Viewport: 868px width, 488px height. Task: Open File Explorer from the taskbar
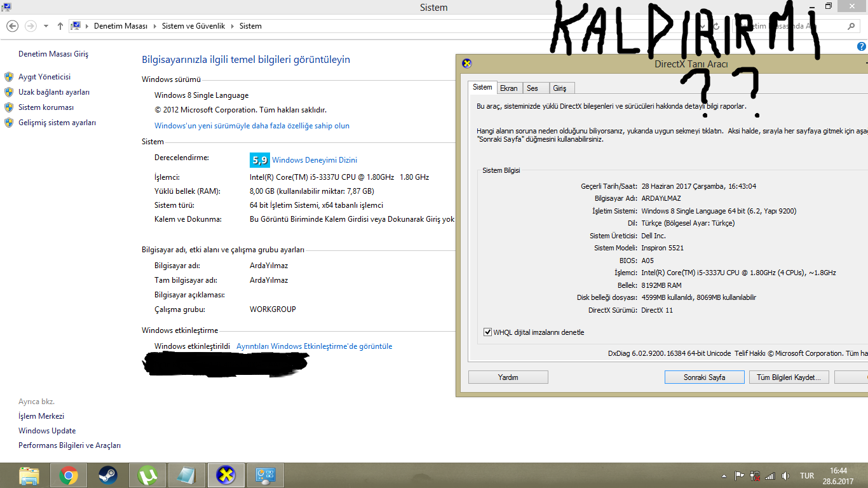tap(29, 475)
